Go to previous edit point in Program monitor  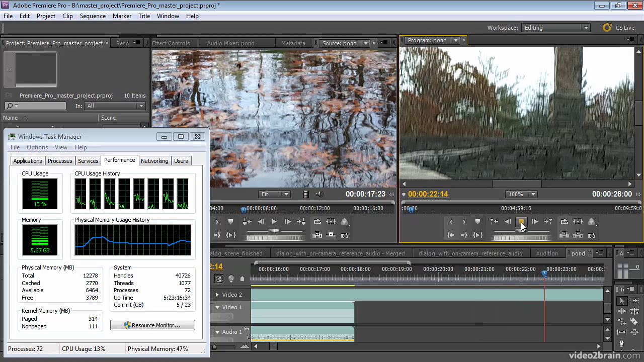[x=494, y=222]
